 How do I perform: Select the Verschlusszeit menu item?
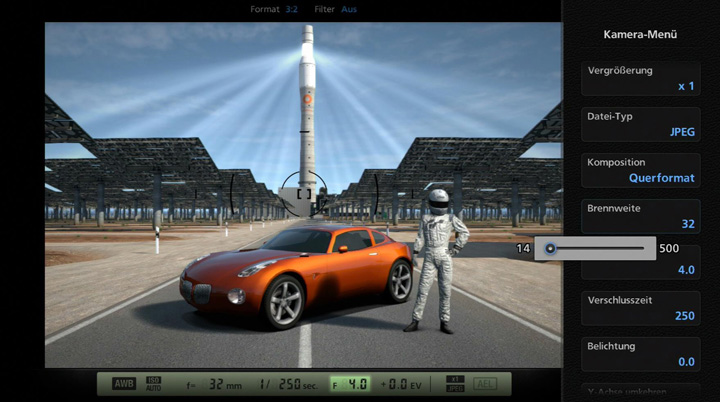640,307
